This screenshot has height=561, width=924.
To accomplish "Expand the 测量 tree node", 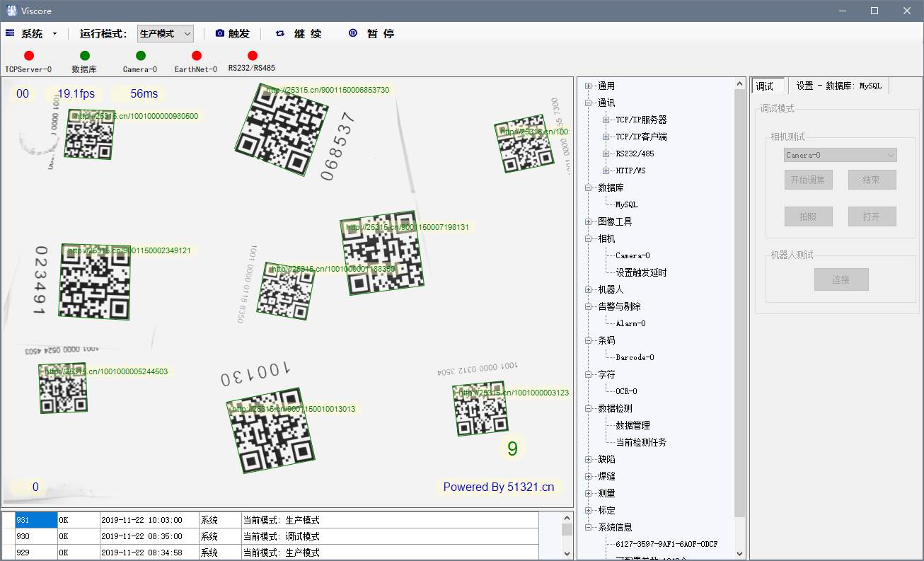I will point(589,493).
